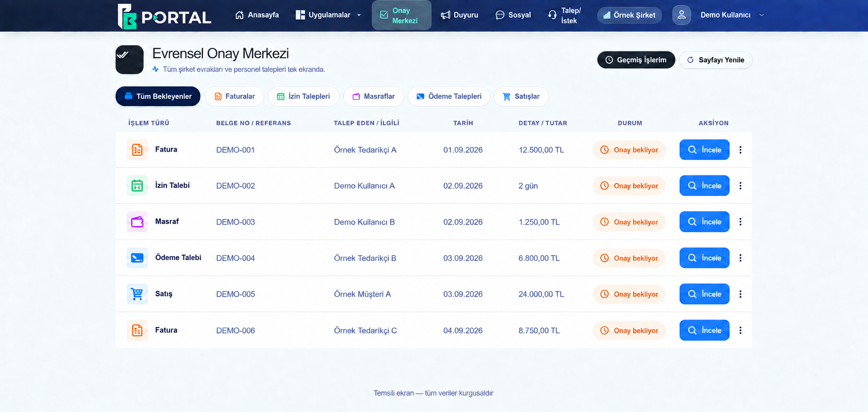Open the Duyuru menu item
The height and width of the screenshot is (412, 868).
(x=460, y=15)
